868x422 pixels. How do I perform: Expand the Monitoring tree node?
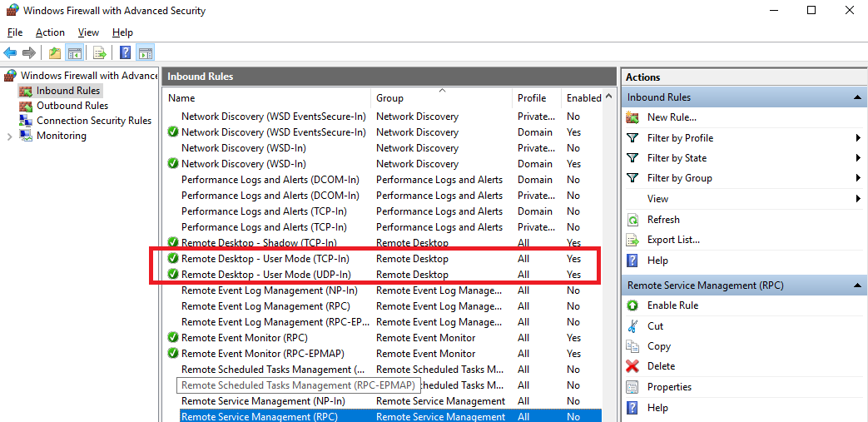[9, 137]
